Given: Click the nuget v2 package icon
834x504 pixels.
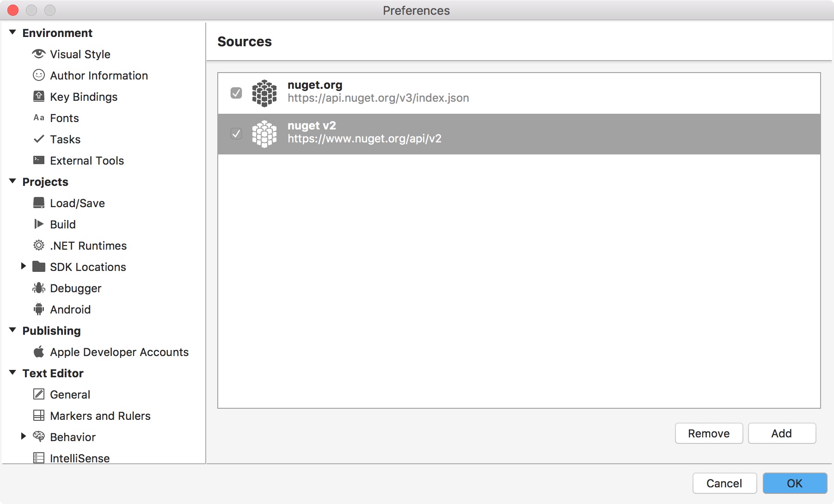Looking at the screenshot, I should pyautogui.click(x=264, y=134).
